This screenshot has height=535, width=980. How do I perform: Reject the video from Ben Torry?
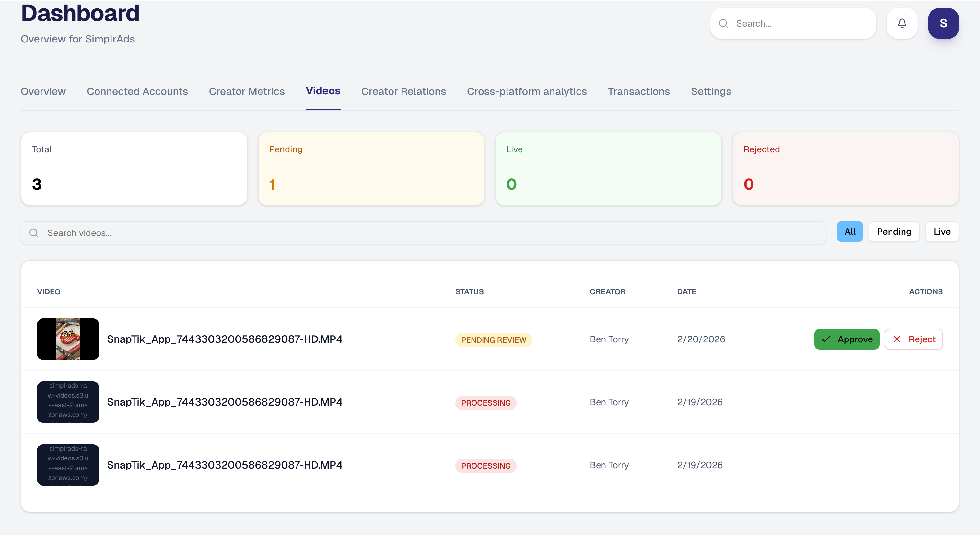pos(914,339)
